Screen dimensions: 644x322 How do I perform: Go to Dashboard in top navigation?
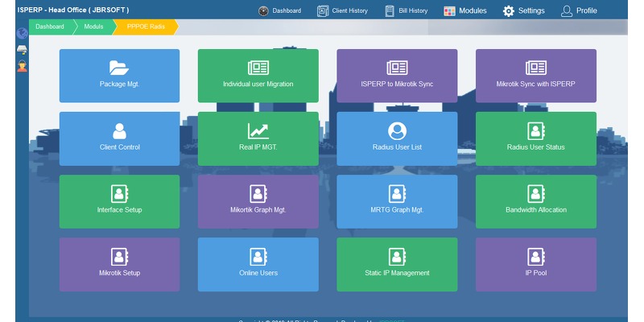(x=279, y=10)
